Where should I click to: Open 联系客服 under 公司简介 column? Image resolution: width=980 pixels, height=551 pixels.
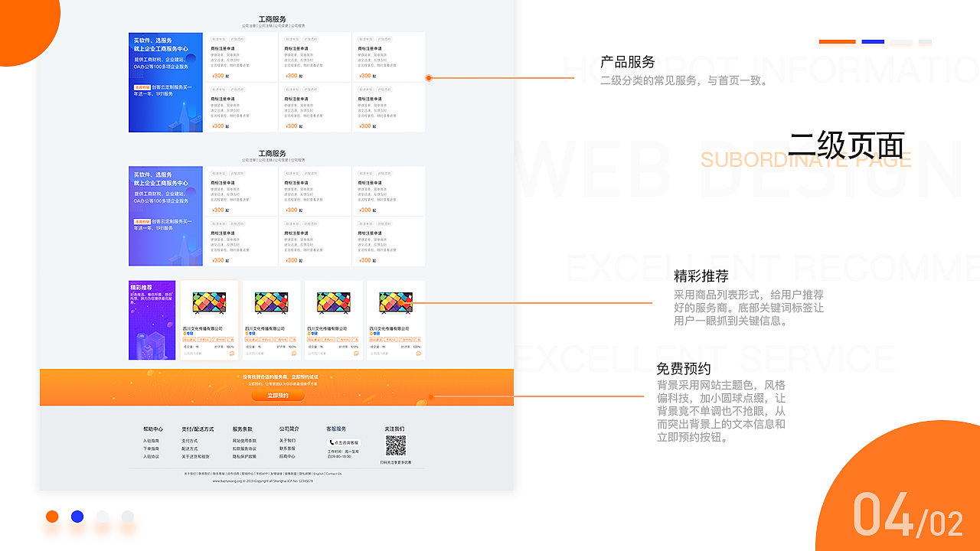pos(287,448)
